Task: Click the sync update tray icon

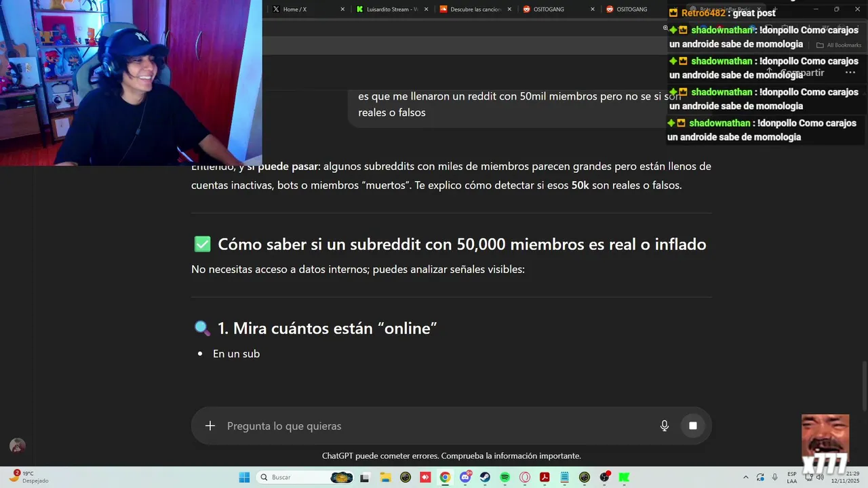Action: (x=760, y=477)
